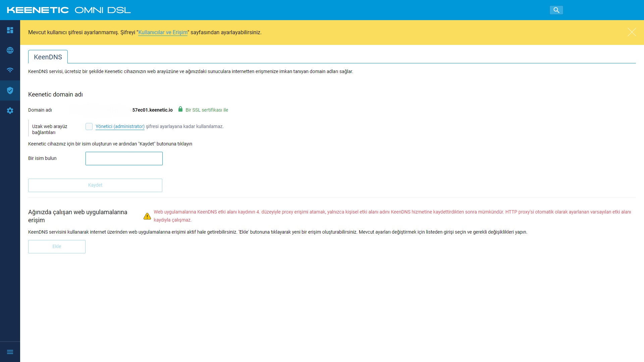Click the Ekle button

pyautogui.click(x=57, y=247)
